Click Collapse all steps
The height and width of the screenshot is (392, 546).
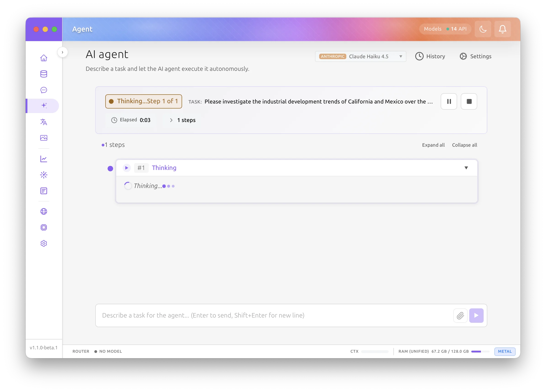point(464,145)
